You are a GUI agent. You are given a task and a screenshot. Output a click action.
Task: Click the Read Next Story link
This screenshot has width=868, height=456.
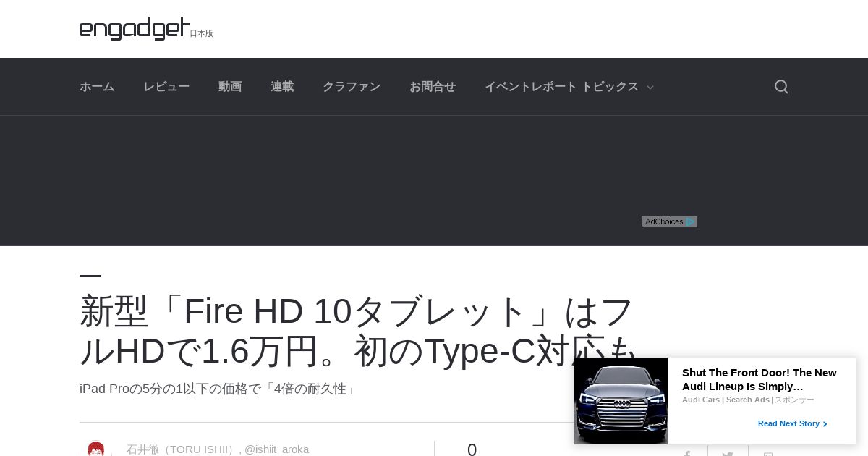point(792,423)
